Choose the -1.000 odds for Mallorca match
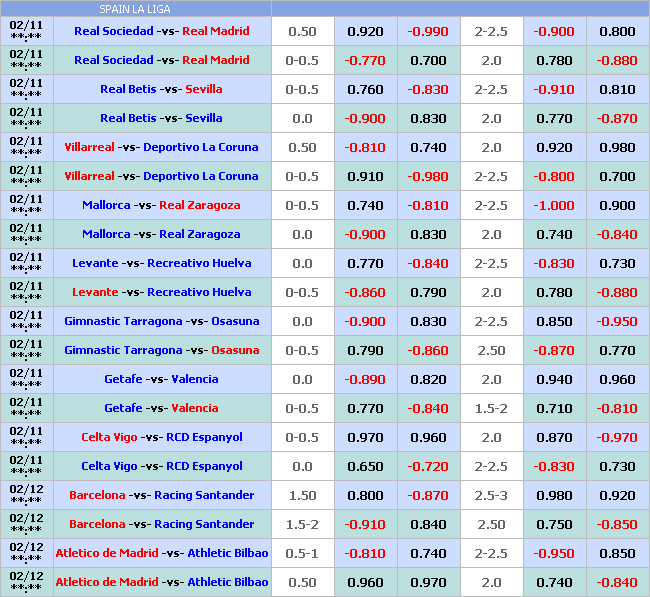The height and width of the screenshot is (597, 650). pyautogui.click(x=554, y=205)
